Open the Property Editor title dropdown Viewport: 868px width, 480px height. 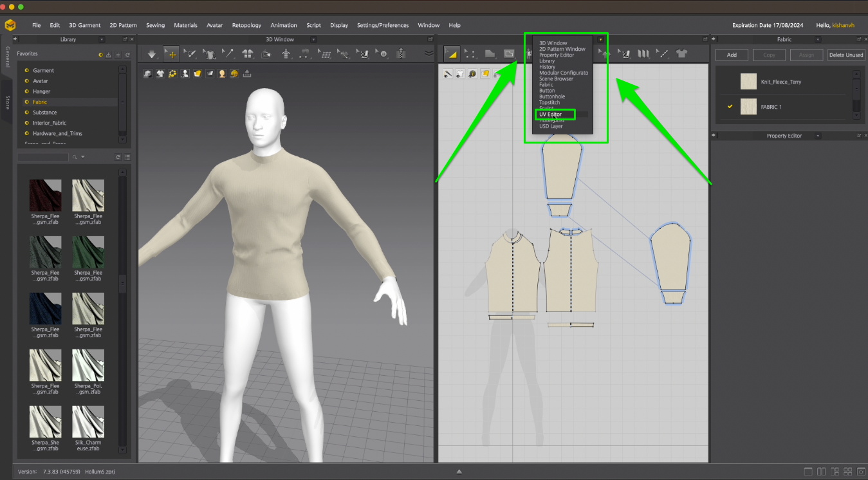click(818, 136)
